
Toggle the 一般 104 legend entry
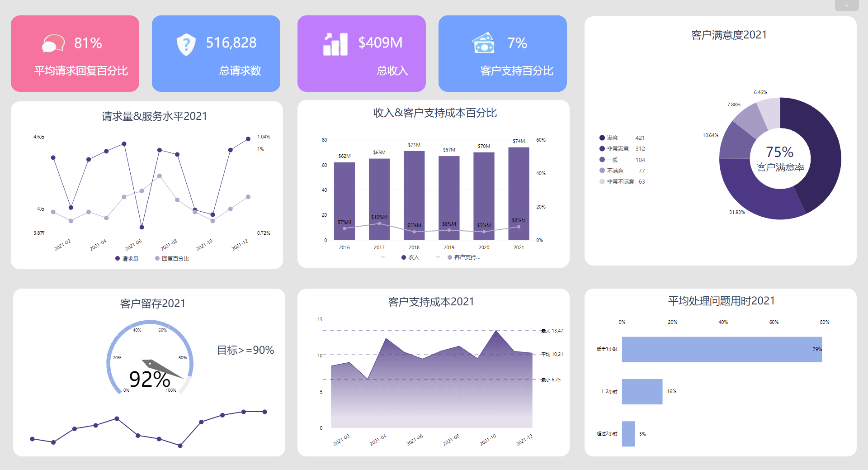(x=622, y=160)
